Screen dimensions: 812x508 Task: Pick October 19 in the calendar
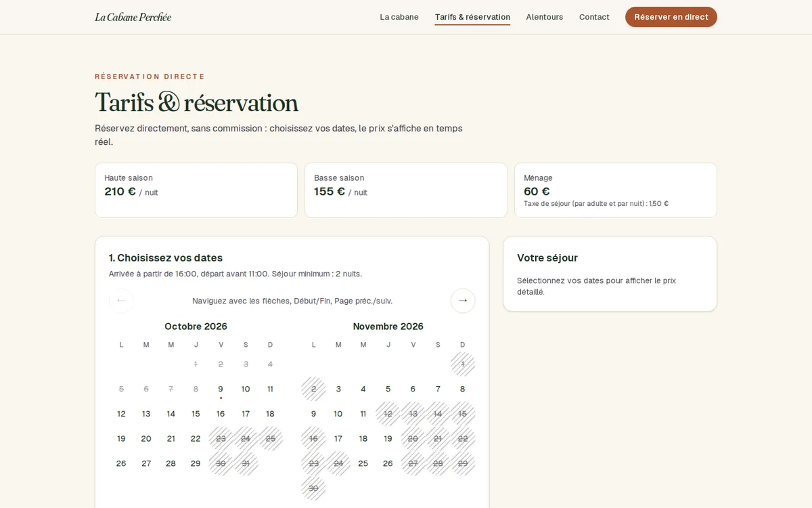tap(121, 439)
